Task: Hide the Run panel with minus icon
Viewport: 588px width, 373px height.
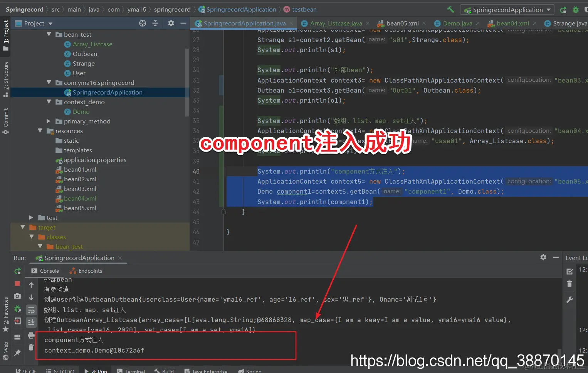Action: coord(556,257)
